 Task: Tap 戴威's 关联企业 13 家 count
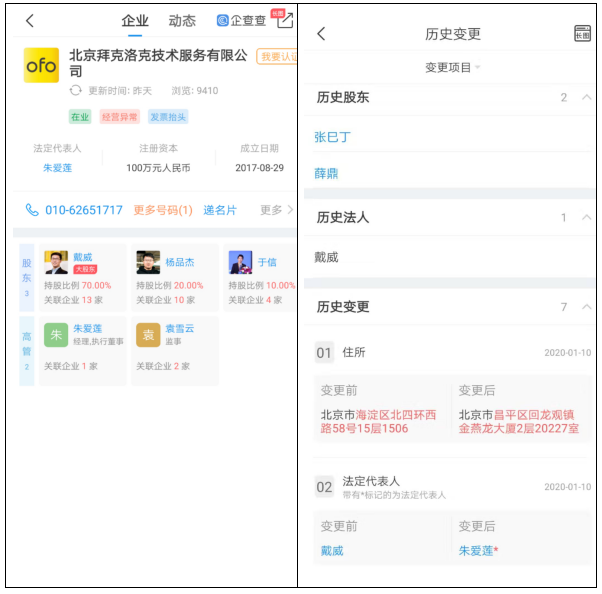73,300
